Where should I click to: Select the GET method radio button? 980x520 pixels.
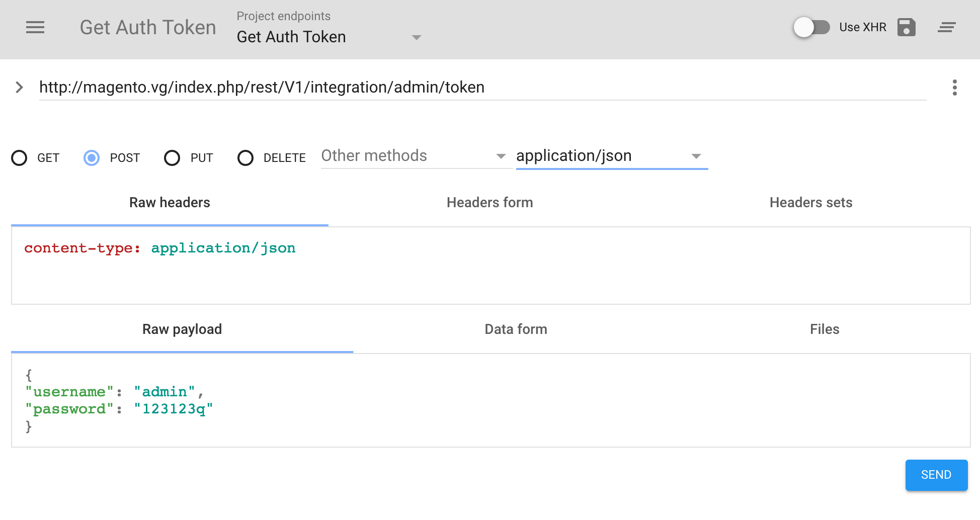19,158
